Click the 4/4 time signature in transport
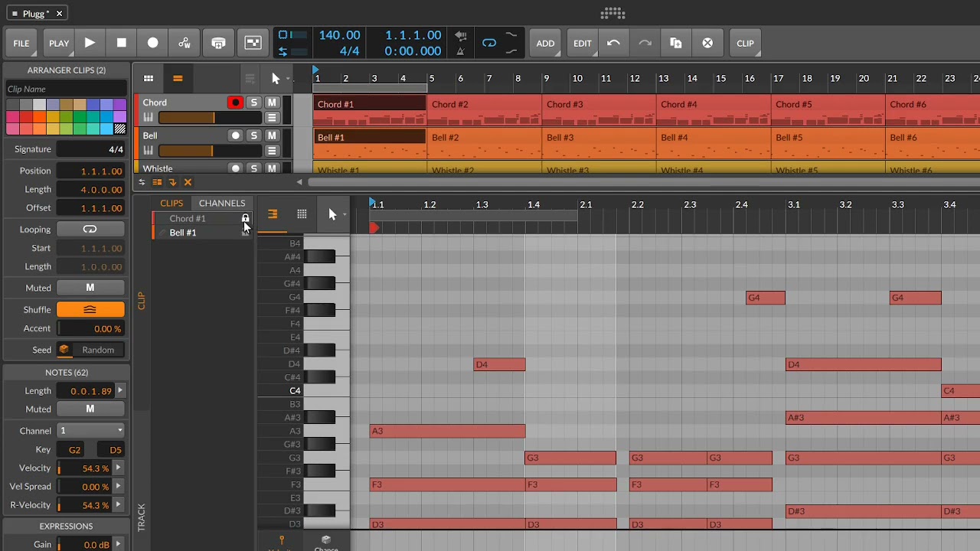This screenshot has width=980, height=551. (x=349, y=51)
